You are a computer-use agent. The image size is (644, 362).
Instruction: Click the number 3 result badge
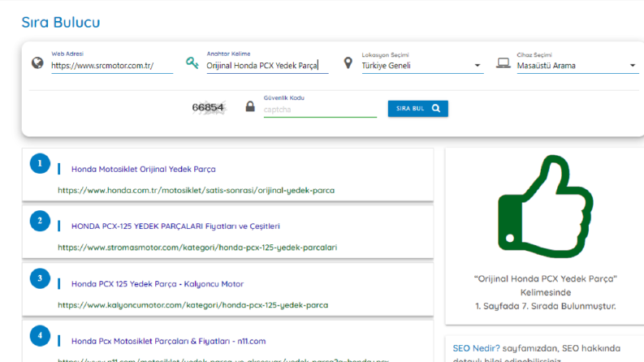(x=40, y=278)
